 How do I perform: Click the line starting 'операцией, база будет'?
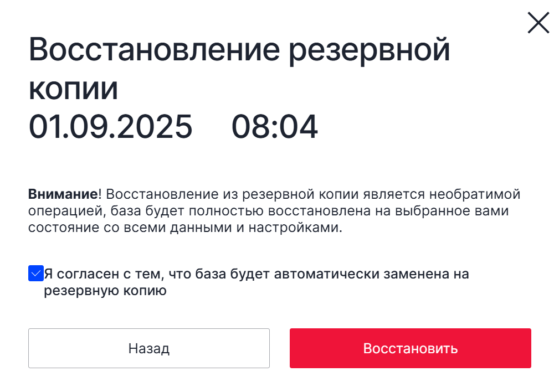pos(269,211)
